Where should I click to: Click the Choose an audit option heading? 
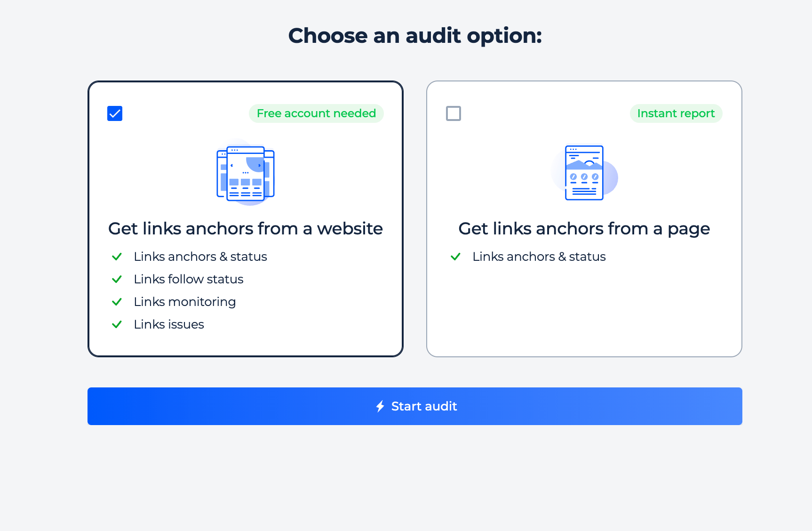[x=415, y=36]
